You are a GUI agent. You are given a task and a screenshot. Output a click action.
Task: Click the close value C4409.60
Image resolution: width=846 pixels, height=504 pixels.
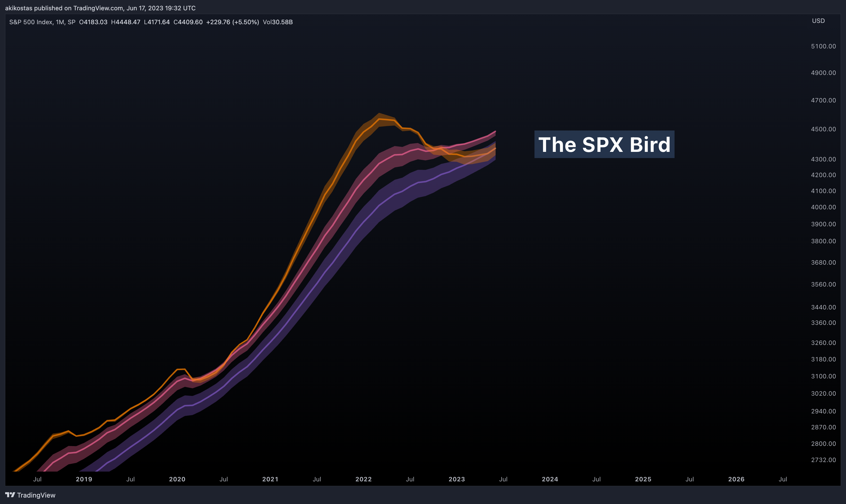click(x=188, y=22)
